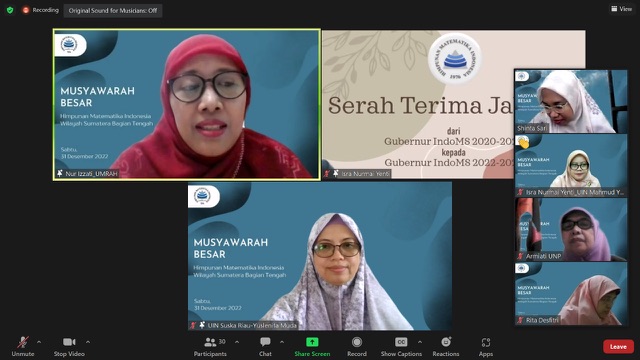This screenshot has height=360, width=640.
Task: Open the Apps panel
Action: click(x=486, y=346)
